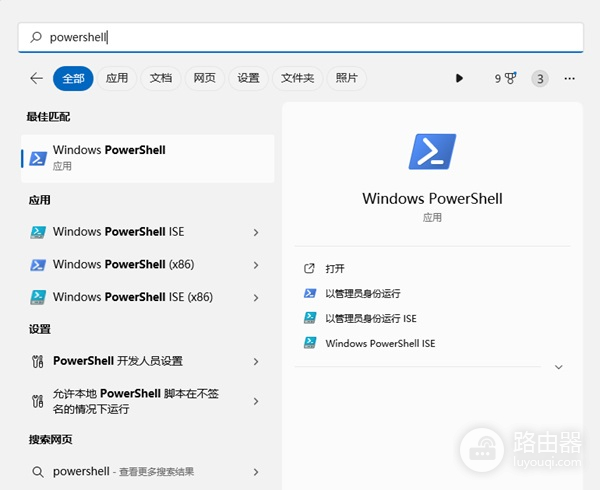Choose 以管理员身份运行 ISE action
The image size is (600, 490).
tap(371, 318)
